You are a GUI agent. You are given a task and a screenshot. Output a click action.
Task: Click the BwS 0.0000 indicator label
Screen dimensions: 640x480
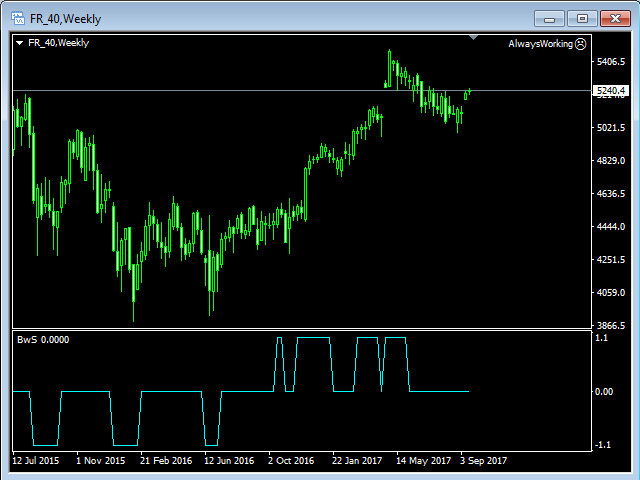point(43,340)
